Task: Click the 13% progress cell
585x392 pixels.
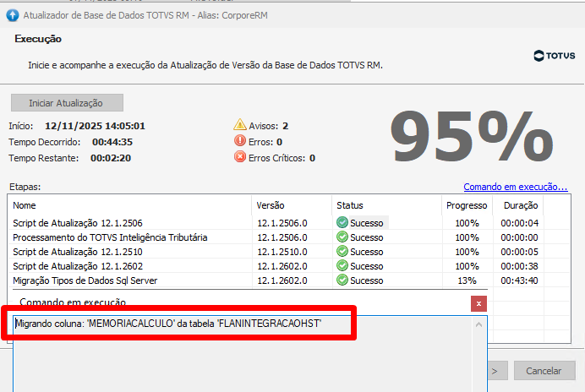Action: pos(467,280)
